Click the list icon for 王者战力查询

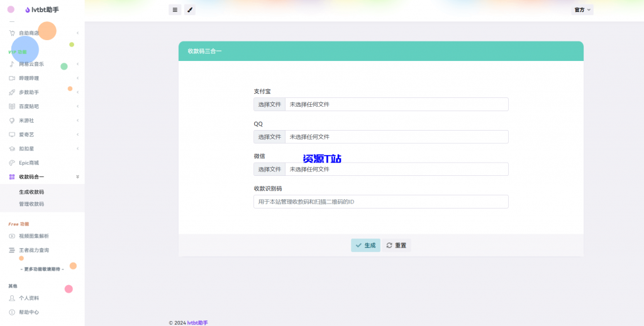(x=12, y=250)
